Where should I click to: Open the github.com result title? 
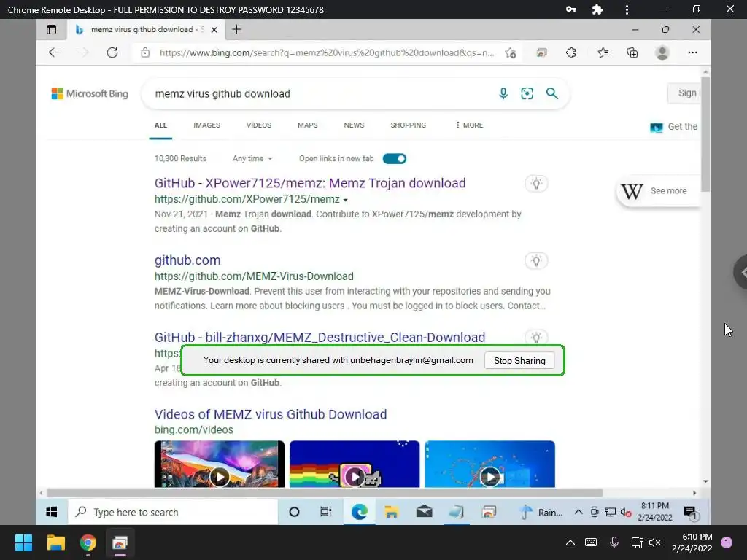tap(187, 260)
